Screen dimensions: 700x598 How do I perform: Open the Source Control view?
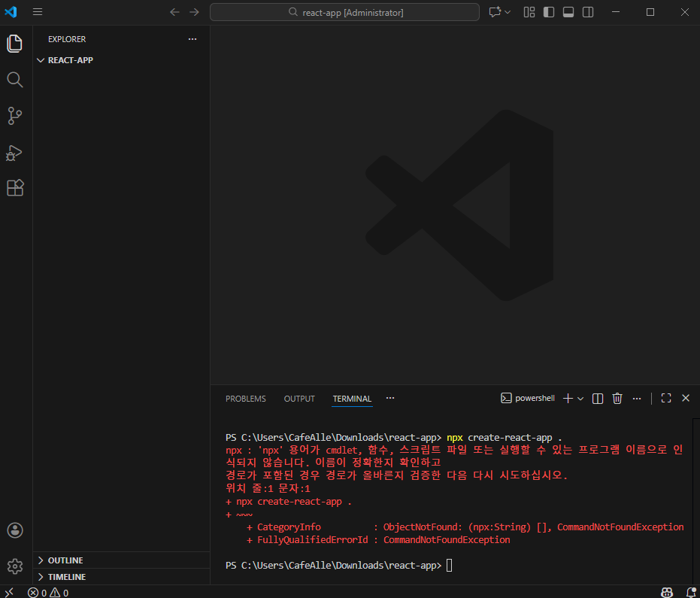coord(15,116)
